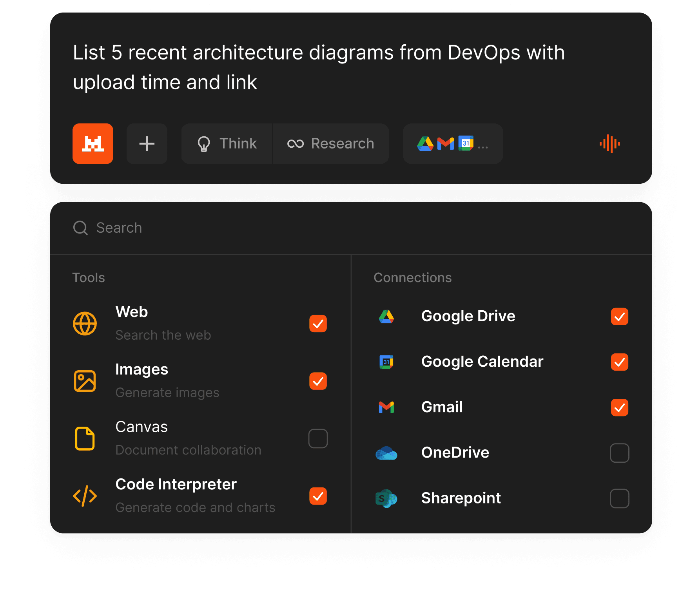The image size is (700, 592).
Task: Click the orange Mistral logo button
Action: click(93, 144)
